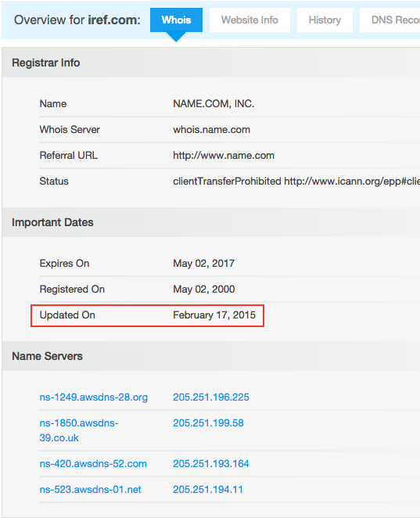This screenshot has width=420, height=518.
Task: Open the ns-1850.awsdns-39.co.uk link
Action: [79, 430]
